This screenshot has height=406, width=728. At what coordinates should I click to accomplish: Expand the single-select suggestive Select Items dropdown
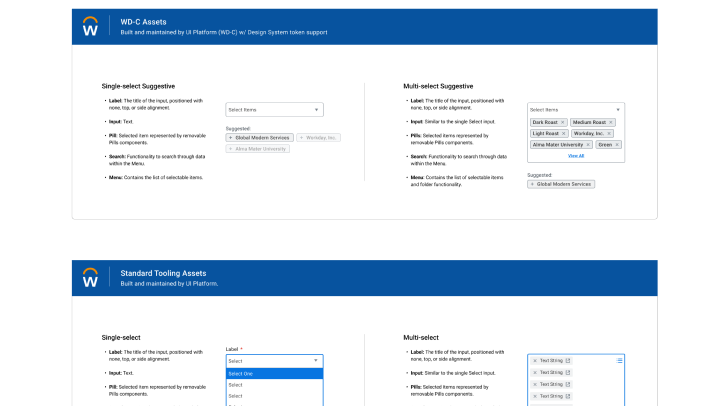point(317,109)
